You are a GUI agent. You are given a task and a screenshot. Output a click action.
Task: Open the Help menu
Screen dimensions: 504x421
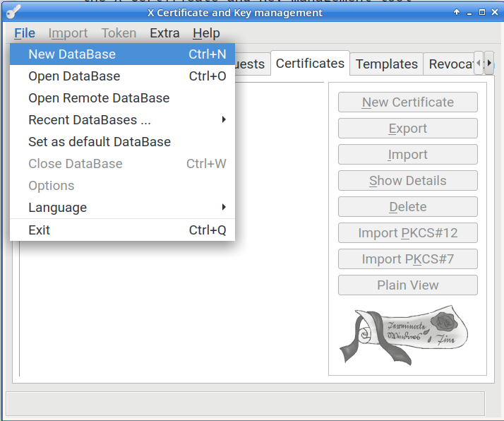[x=206, y=33]
